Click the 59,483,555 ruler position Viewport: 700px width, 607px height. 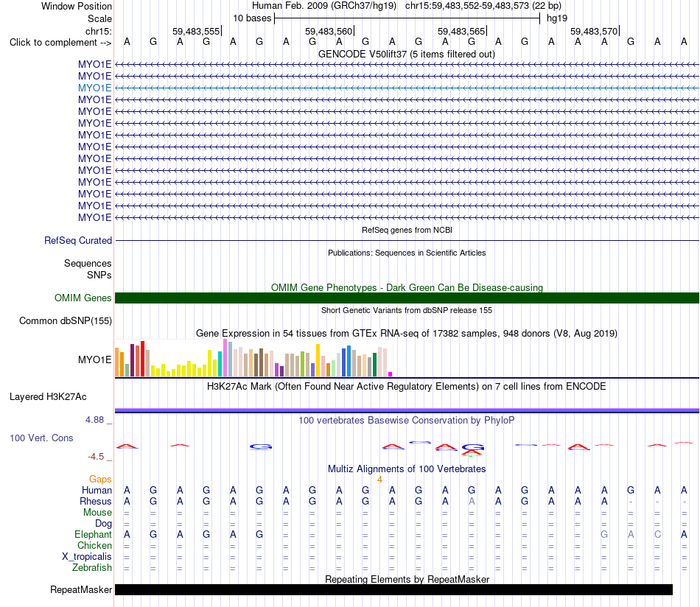196,31
